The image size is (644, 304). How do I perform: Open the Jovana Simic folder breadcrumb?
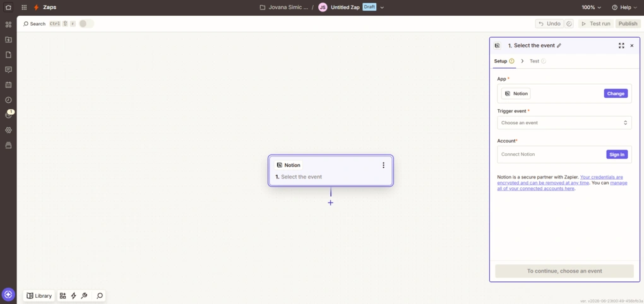pos(284,8)
